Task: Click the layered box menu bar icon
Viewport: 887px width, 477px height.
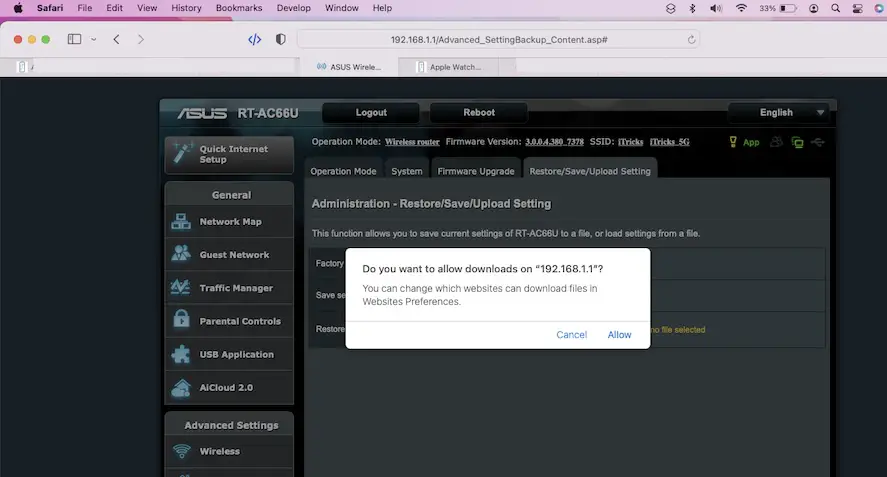Action: pyautogui.click(x=670, y=8)
